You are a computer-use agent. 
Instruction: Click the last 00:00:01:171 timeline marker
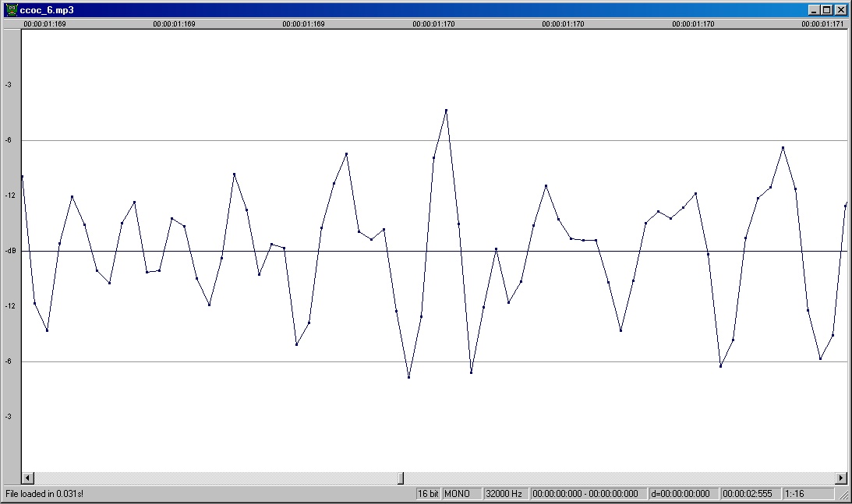click(x=822, y=24)
